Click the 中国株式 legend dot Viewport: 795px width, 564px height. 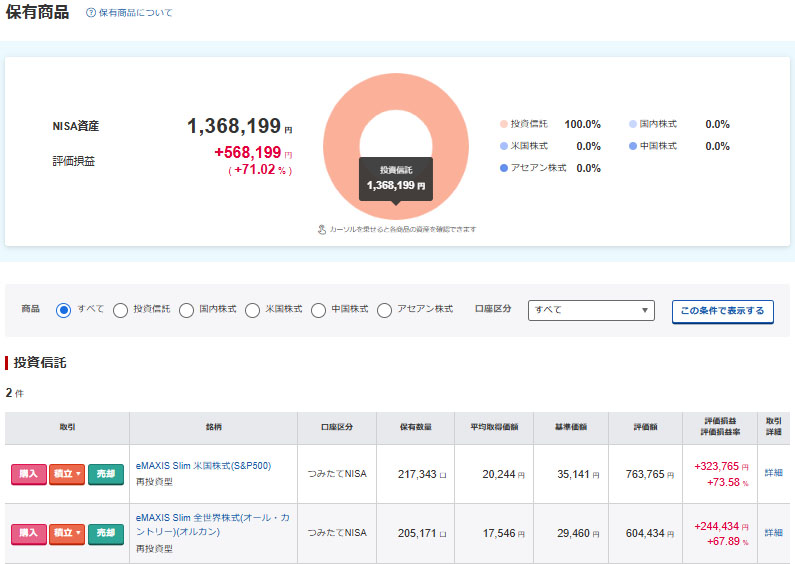coord(632,147)
